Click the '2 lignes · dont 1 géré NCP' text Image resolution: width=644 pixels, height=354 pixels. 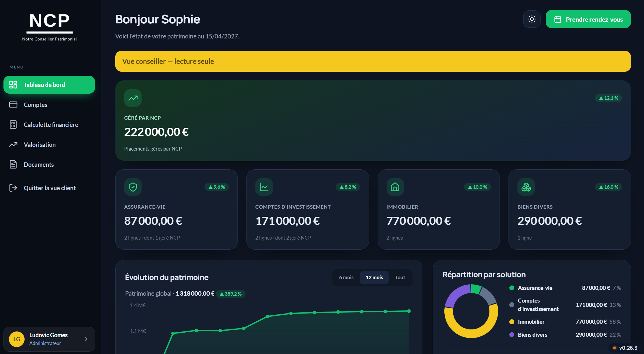(x=152, y=238)
